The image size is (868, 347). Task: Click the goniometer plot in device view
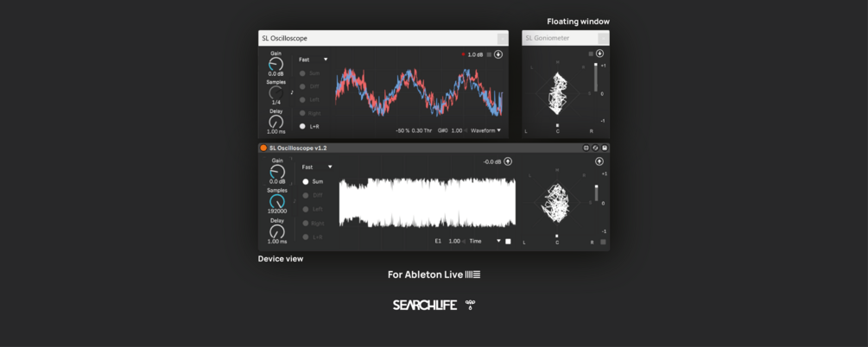point(557,202)
